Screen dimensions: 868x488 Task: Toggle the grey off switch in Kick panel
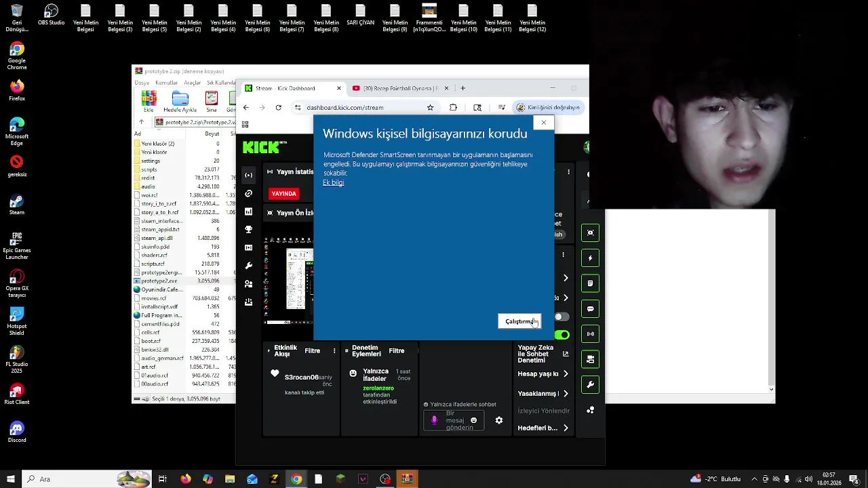pyautogui.click(x=561, y=317)
